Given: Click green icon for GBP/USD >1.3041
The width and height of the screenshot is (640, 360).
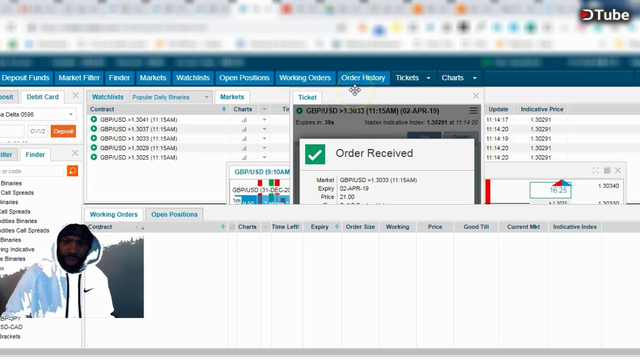Looking at the screenshot, I should pos(93,119).
